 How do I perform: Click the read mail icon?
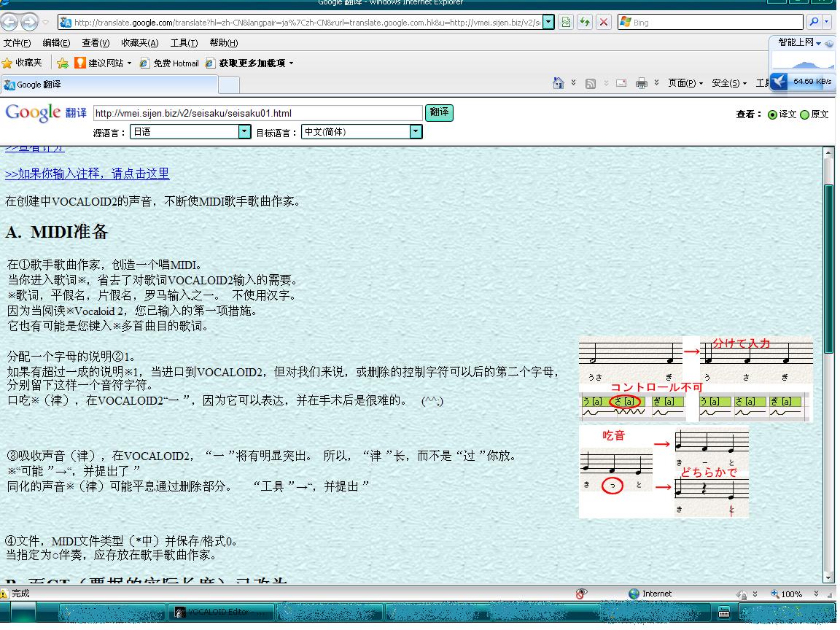(x=621, y=83)
